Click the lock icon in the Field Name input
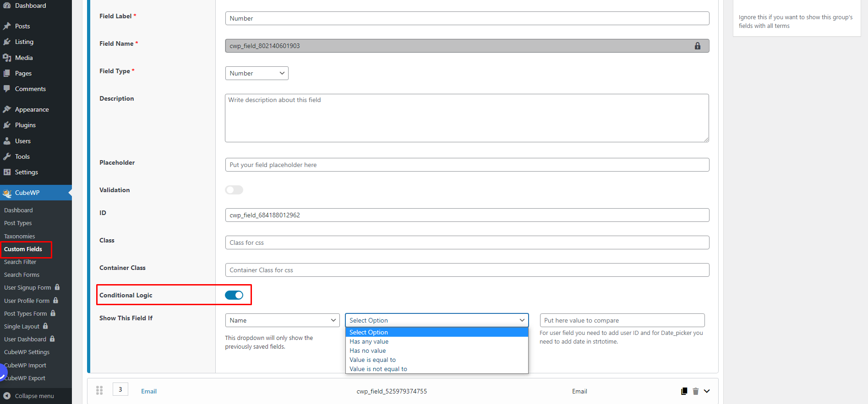The height and width of the screenshot is (404, 868). 698,46
